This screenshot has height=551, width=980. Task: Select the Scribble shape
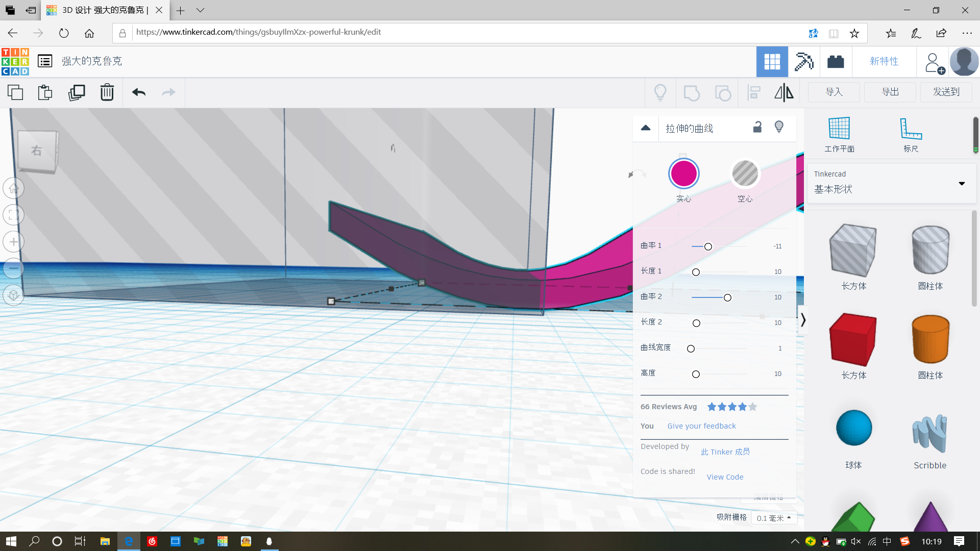click(x=930, y=434)
